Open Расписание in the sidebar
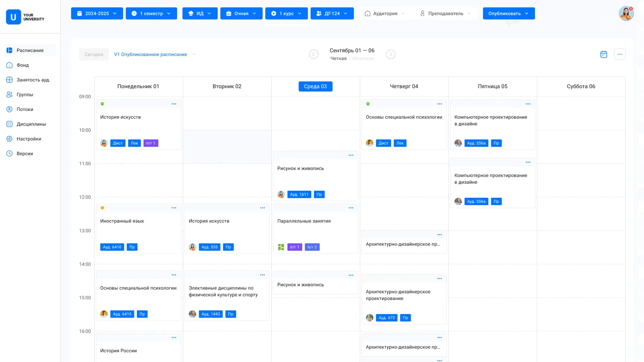The height and width of the screenshot is (362, 644). point(30,50)
